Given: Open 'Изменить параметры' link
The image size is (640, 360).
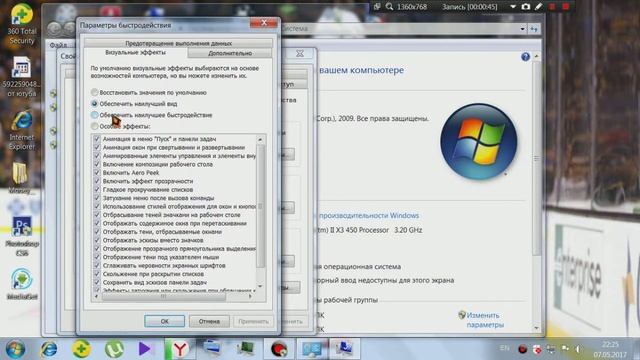Looking at the screenshot, I should (484, 320).
